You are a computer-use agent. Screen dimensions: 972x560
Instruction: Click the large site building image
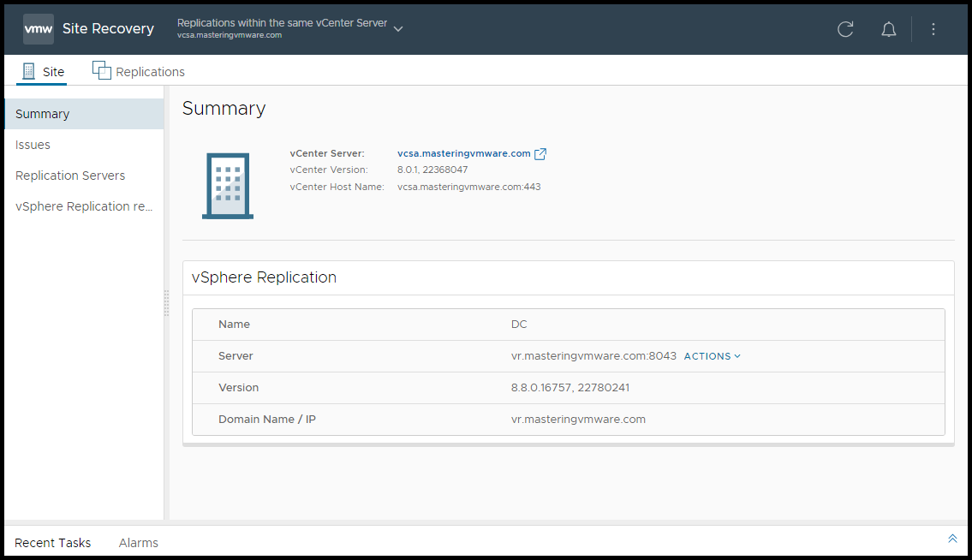click(x=228, y=186)
